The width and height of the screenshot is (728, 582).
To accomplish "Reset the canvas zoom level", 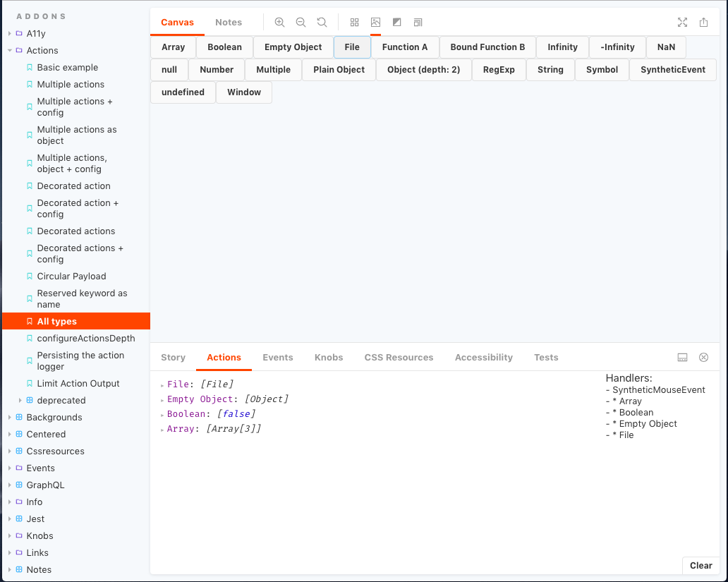I will (322, 22).
